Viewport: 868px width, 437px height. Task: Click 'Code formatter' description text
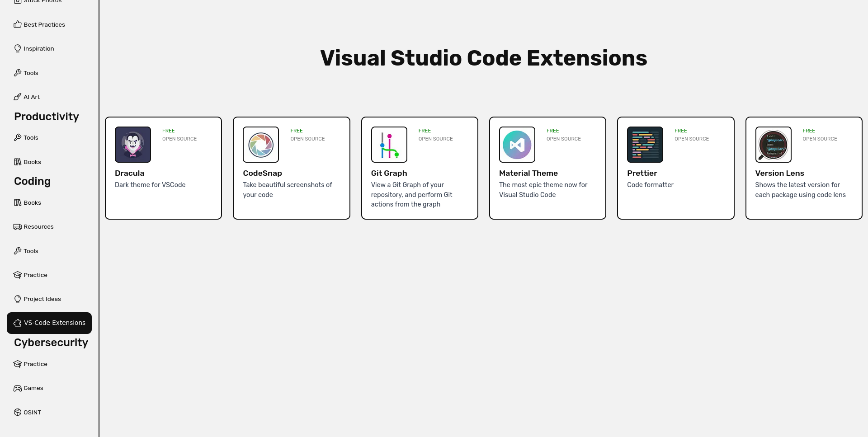[x=650, y=185]
